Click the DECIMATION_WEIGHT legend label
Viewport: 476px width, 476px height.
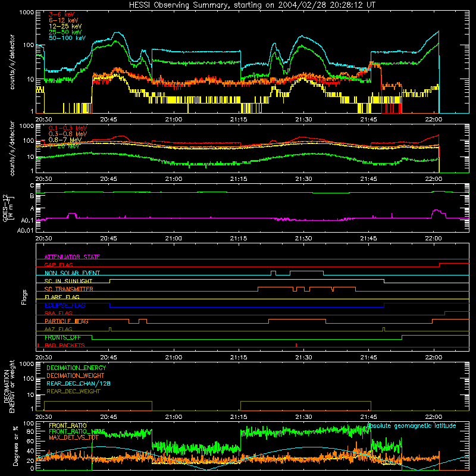pyautogui.click(x=76, y=376)
